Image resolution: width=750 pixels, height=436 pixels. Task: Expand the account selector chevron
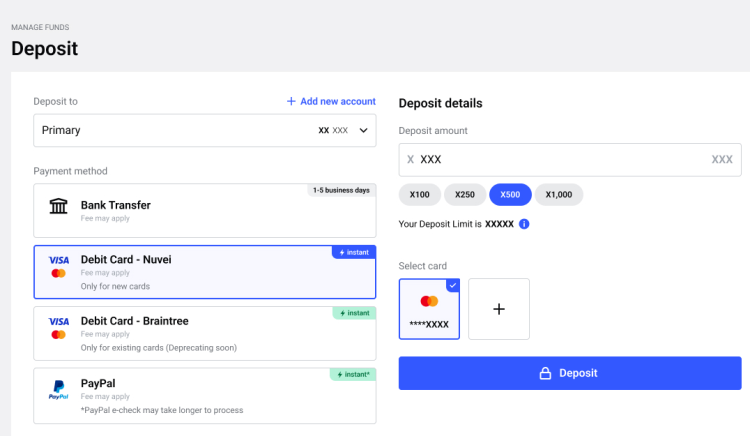pos(364,130)
